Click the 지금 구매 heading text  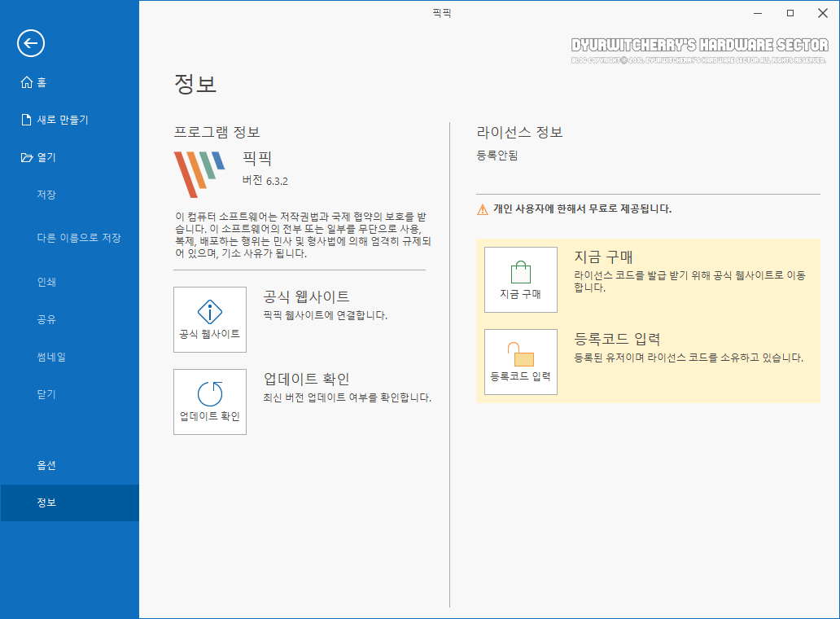pyautogui.click(x=603, y=257)
